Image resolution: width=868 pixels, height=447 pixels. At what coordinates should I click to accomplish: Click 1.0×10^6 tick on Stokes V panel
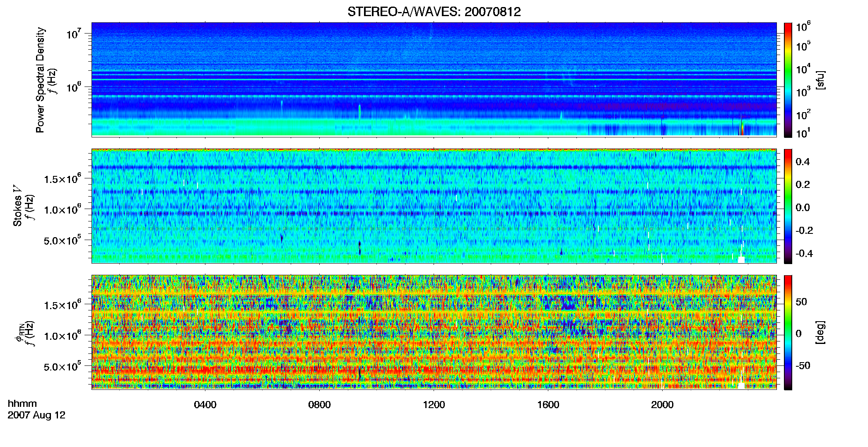pyautogui.click(x=63, y=209)
